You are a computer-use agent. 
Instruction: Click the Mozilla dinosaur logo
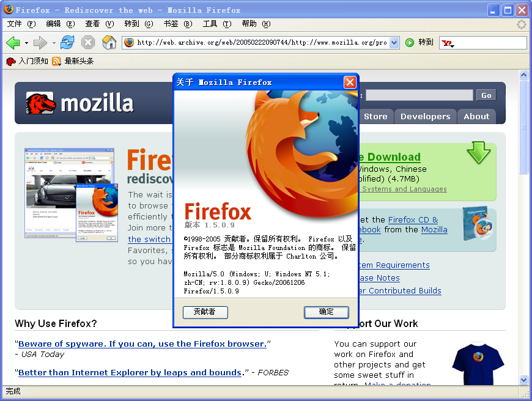tap(40, 103)
